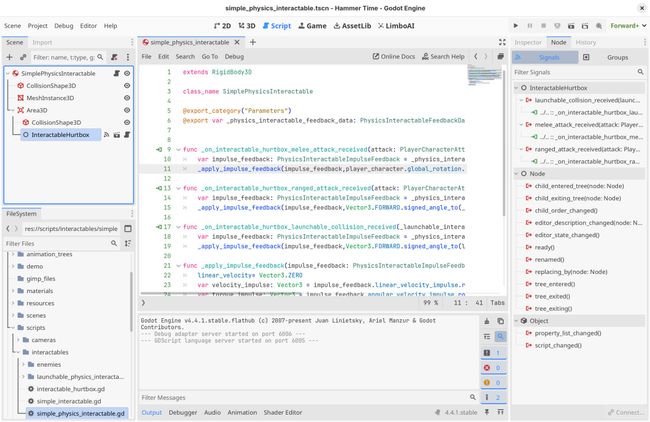Toggle error messages filter in output
The image size is (650, 422).
[493, 368]
